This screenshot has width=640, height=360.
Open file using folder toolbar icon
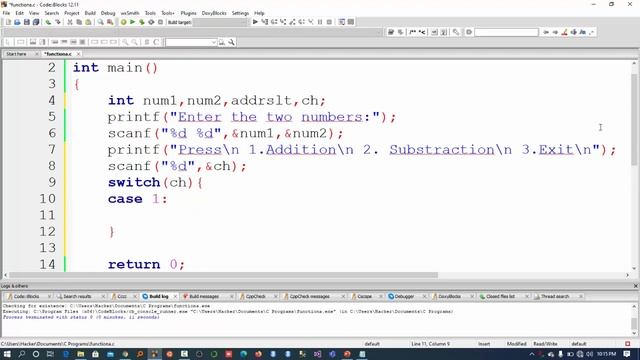[x=17, y=22]
